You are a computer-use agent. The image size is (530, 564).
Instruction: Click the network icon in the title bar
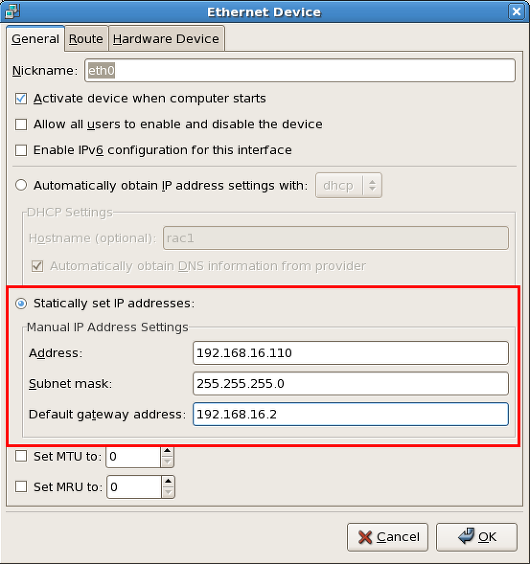[x=13, y=11]
